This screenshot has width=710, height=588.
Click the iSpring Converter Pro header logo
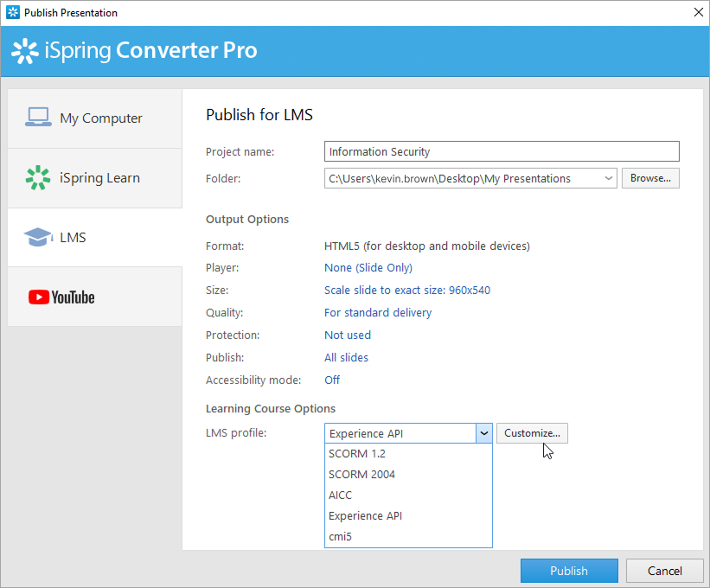click(x=134, y=51)
